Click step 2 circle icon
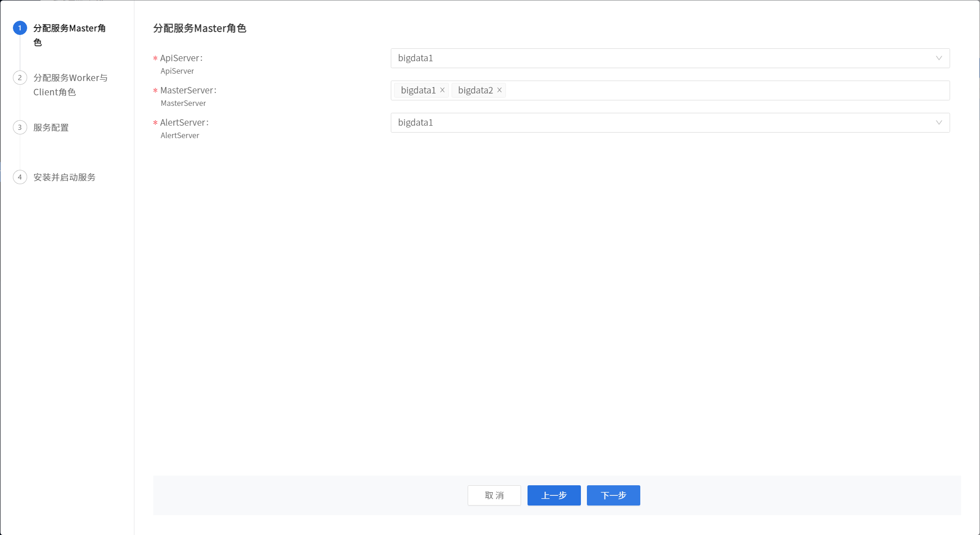Screen dimensions: 980x535 20,78
